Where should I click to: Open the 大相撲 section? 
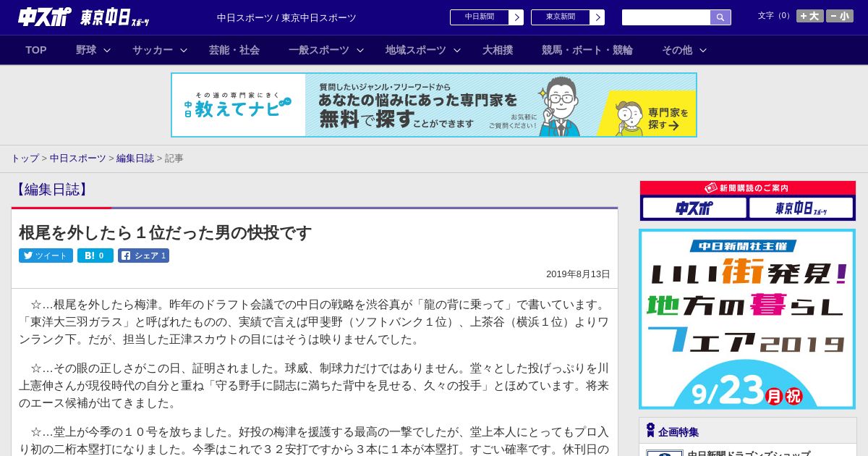click(498, 50)
